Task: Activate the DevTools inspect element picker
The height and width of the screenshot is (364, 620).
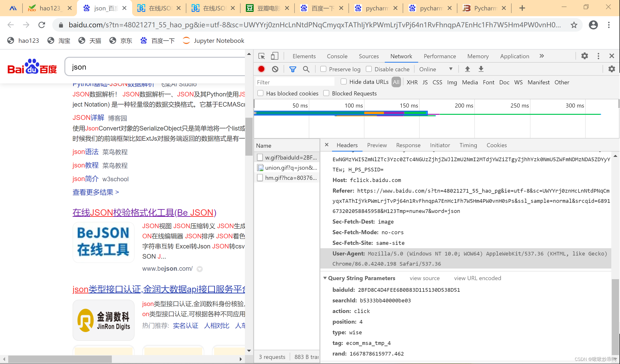Action: tap(262, 56)
